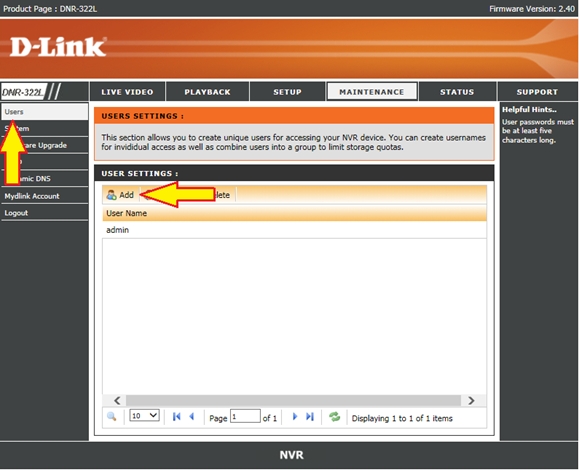Click the next page arrow icon
The image size is (579, 470).
(295, 416)
